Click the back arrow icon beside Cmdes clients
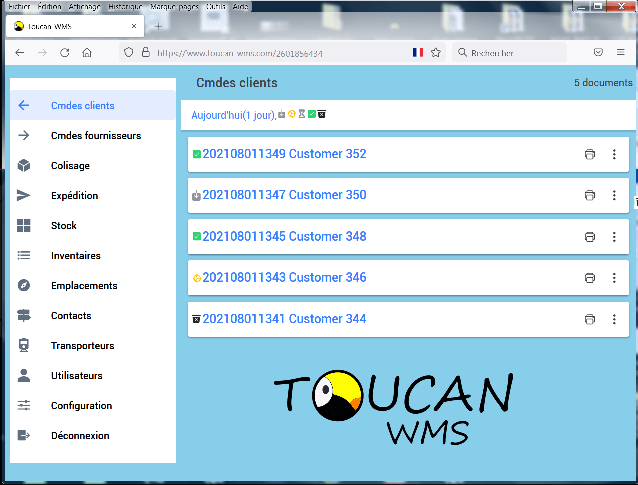Image resolution: width=638 pixels, height=485 pixels. click(x=24, y=105)
